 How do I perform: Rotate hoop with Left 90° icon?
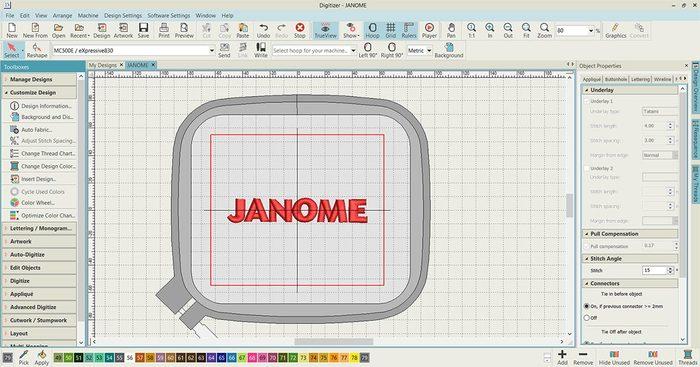pyautogui.click(x=367, y=50)
